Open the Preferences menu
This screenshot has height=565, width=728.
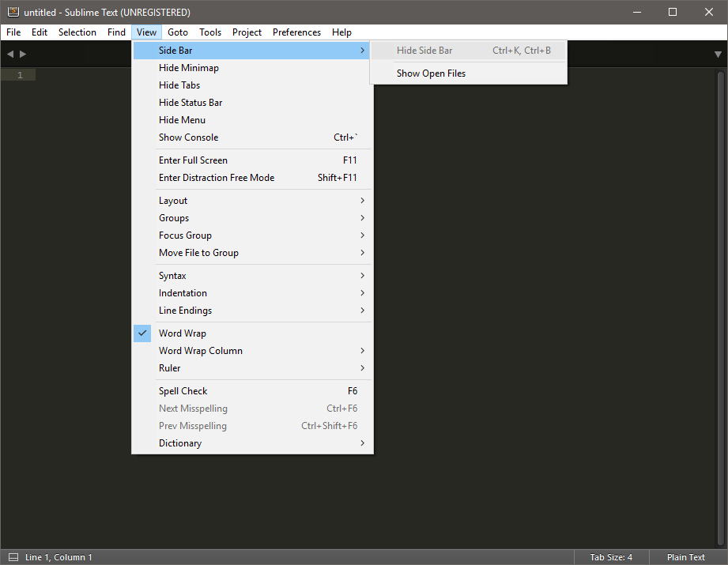tap(296, 32)
